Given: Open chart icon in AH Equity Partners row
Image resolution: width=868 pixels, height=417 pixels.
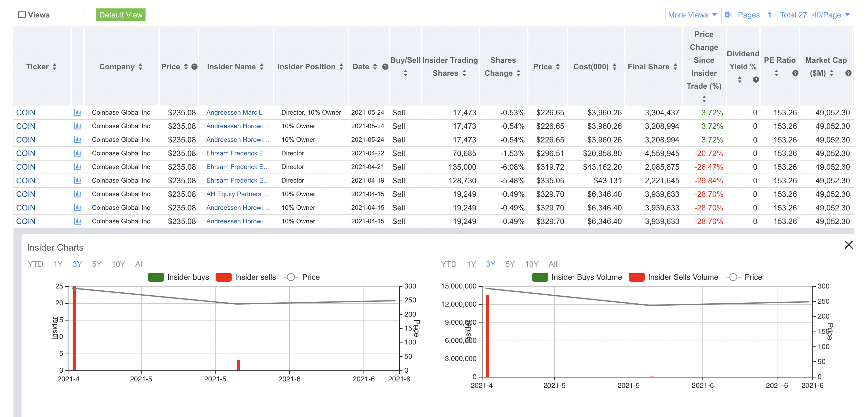Looking at the screenshot, I should (78, 194).
